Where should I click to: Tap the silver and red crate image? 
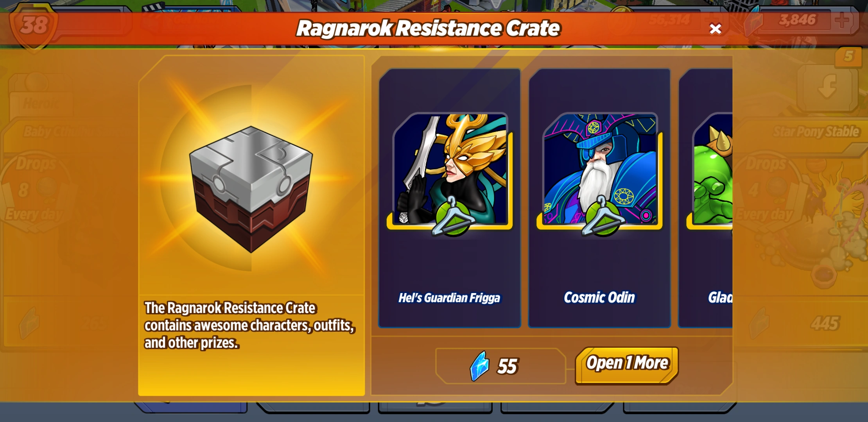tap(251, 188)
